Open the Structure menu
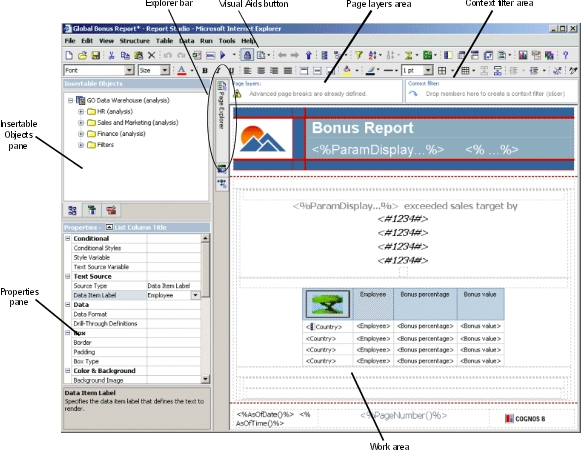 pos(135,41)
